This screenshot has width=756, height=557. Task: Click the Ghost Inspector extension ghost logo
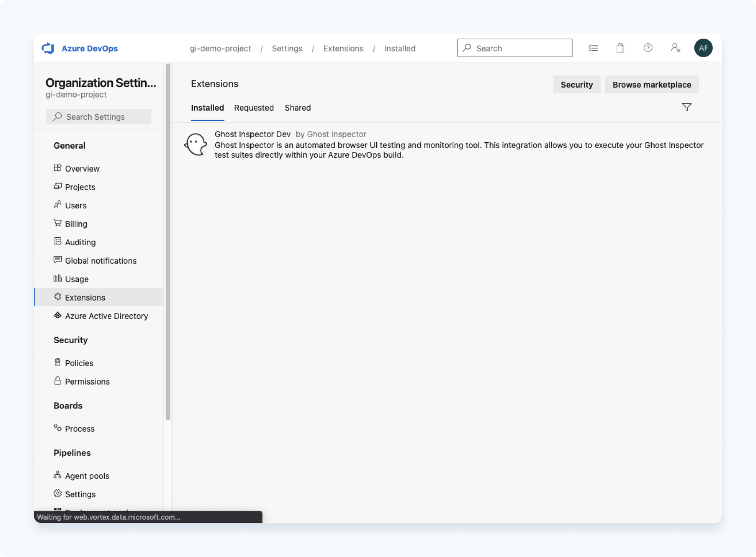point(195,144)
